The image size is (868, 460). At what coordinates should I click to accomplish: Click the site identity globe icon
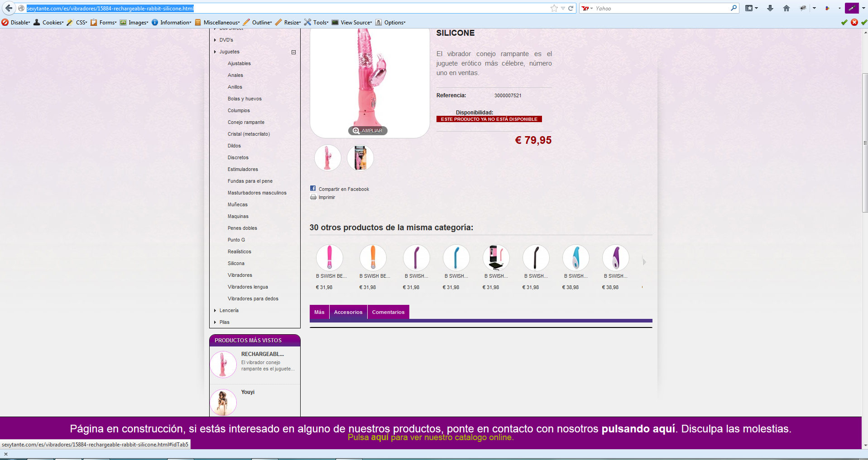[21, 8]
